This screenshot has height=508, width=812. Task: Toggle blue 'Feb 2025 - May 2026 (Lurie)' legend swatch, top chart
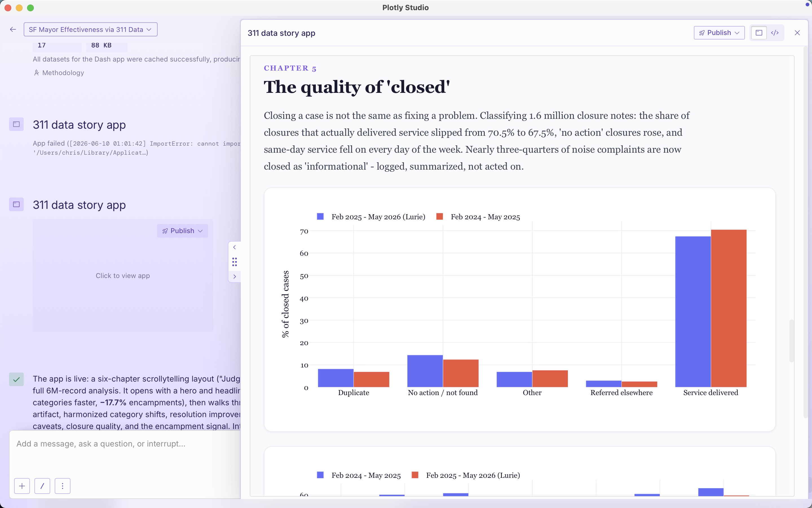[321, 217]
